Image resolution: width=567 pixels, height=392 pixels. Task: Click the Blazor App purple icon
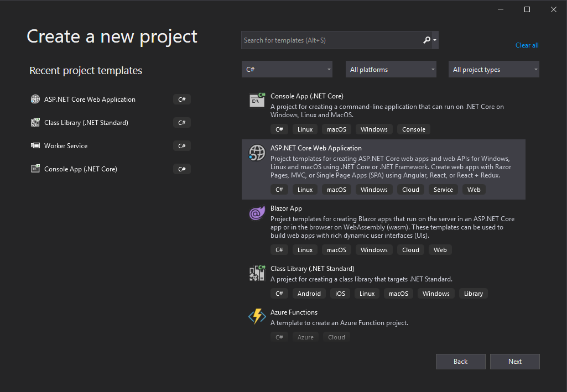pos(257,213)
